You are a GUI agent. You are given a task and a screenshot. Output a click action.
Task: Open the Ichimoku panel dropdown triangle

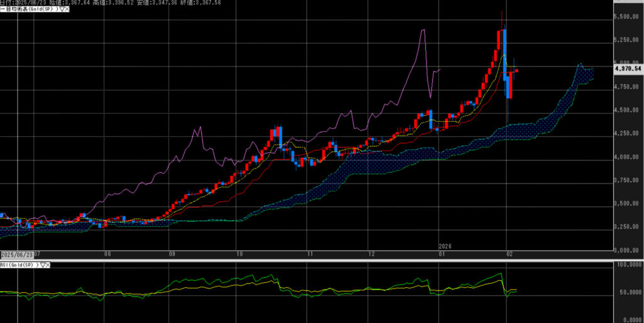click(60, 9)
